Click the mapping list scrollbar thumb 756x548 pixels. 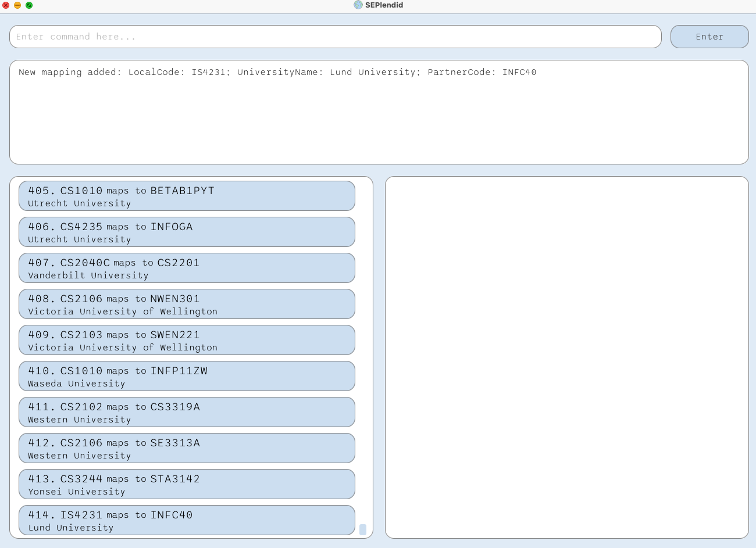tap(363, 529)
